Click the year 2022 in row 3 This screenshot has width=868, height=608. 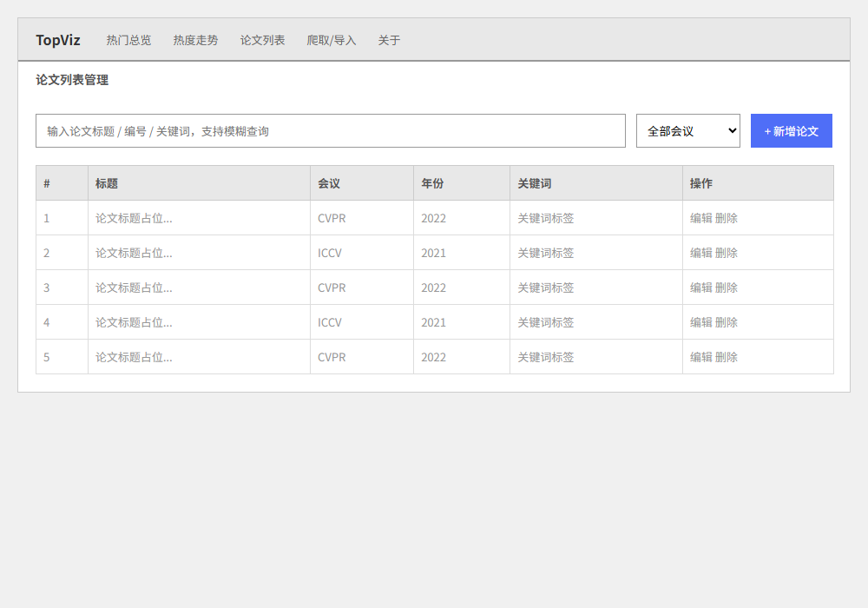433,288
